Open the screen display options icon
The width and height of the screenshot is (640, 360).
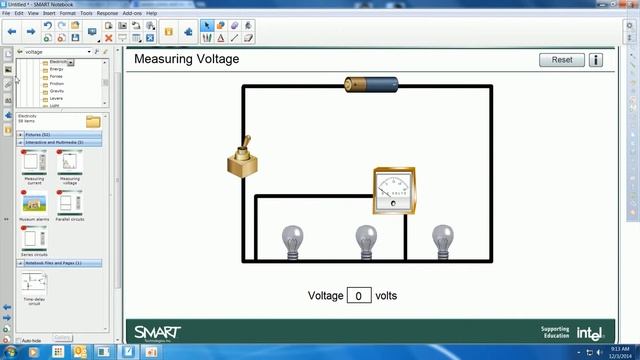(x=92, y=32)
